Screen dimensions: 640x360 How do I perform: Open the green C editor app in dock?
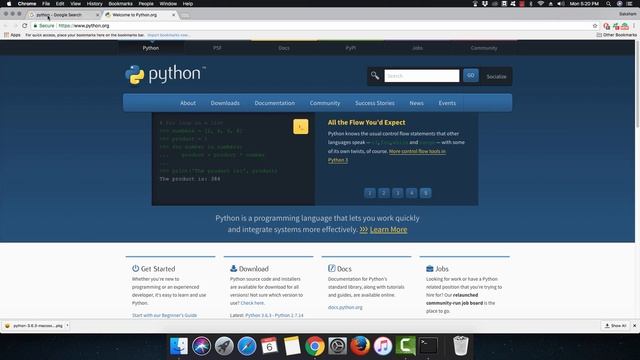coord(405,346)
